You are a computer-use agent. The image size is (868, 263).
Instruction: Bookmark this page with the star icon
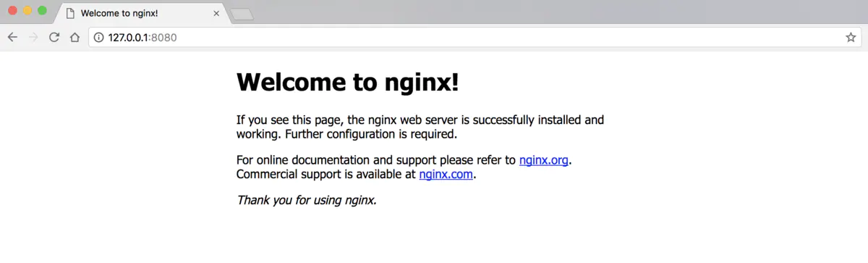(851, 38)
